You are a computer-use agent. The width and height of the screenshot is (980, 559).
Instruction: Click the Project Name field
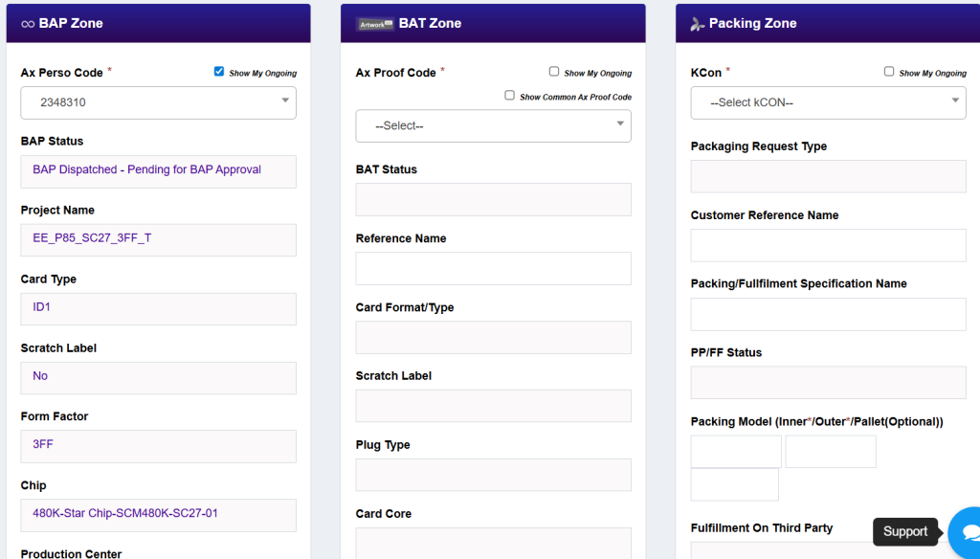pos(158,239)
